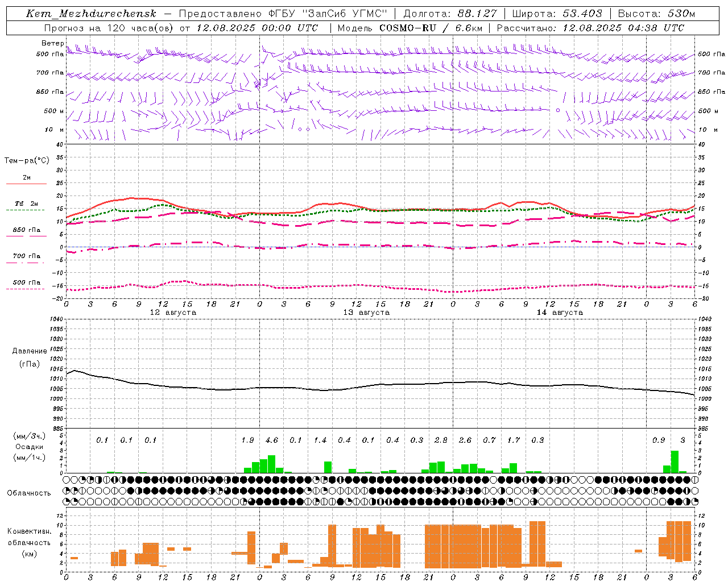
Task: Click the 2.6 precipitation total value
Action: click(x=465, y=440)
